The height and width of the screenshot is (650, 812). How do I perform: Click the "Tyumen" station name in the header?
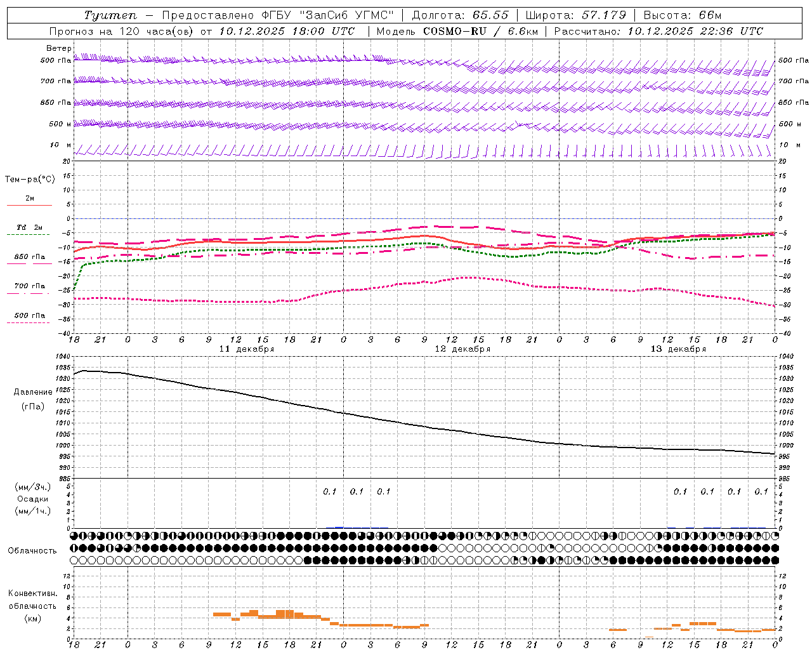110,15
